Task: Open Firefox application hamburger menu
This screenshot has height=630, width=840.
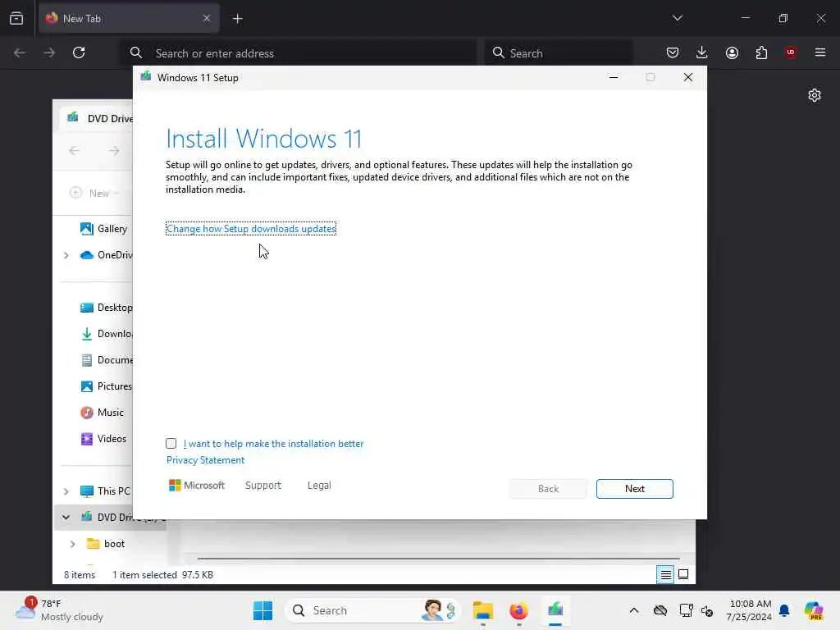Action: pos(820,52)
